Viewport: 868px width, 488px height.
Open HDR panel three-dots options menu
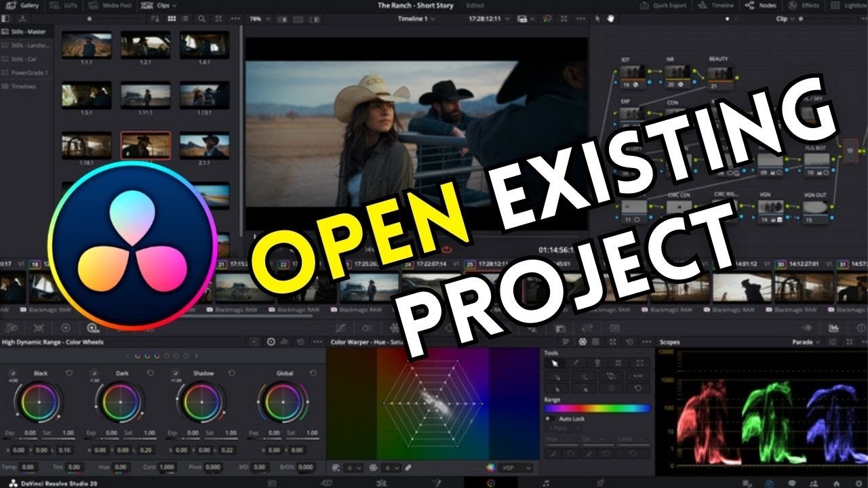pos(317,342)
